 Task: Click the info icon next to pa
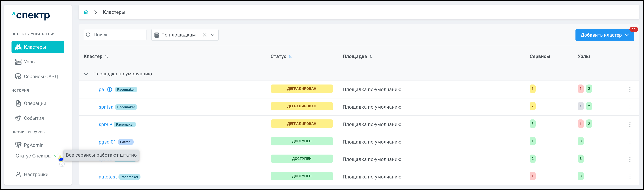click(110, 89)
